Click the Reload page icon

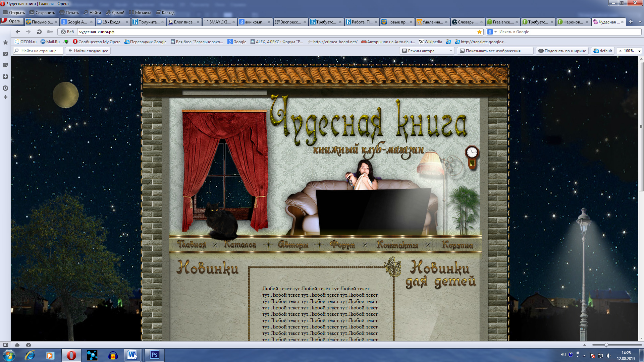point(39,32)
